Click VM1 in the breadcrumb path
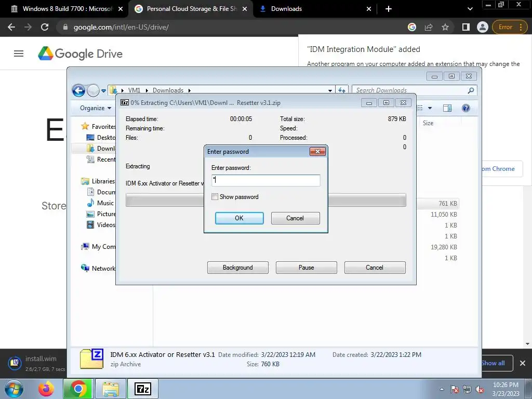 click(x=134, y=90)
